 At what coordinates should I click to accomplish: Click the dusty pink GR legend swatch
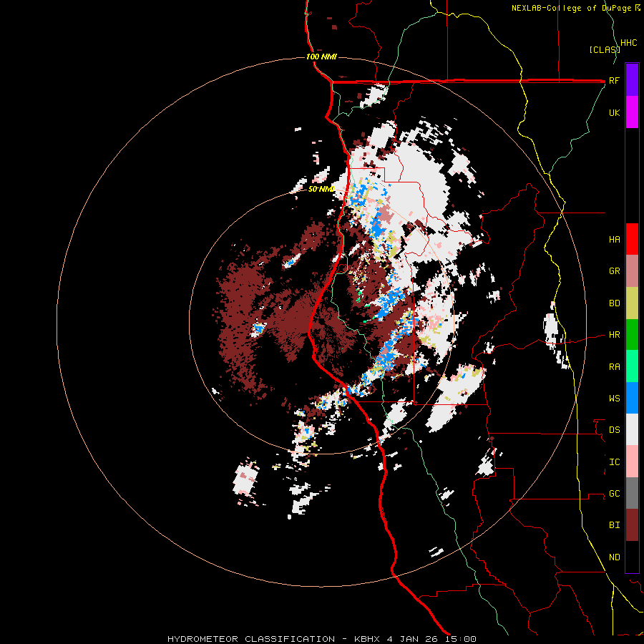click(x=632, y=271)
